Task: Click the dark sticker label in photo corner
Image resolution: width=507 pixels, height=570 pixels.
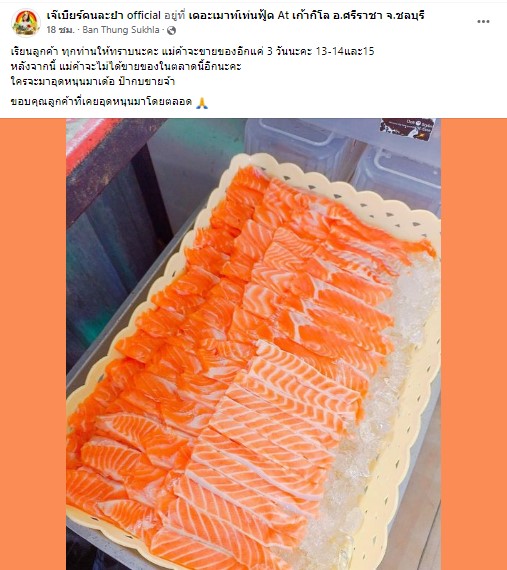Action: click(x=407, y=129)
